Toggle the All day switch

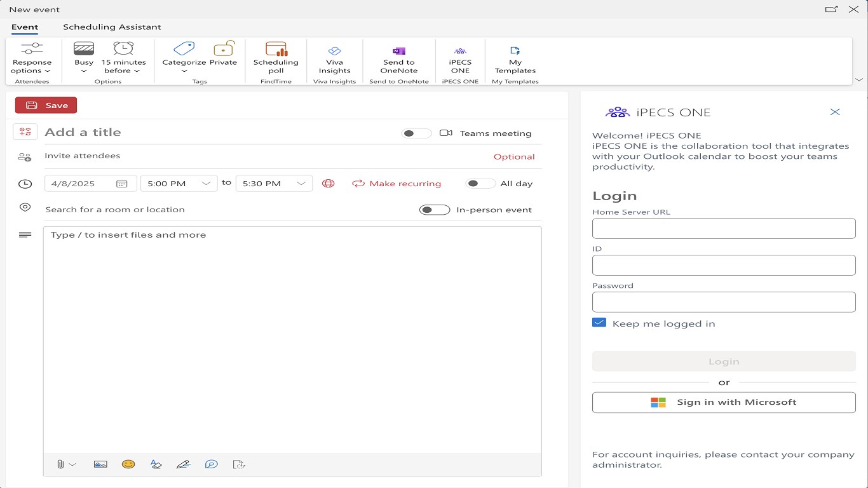[480, 184]
